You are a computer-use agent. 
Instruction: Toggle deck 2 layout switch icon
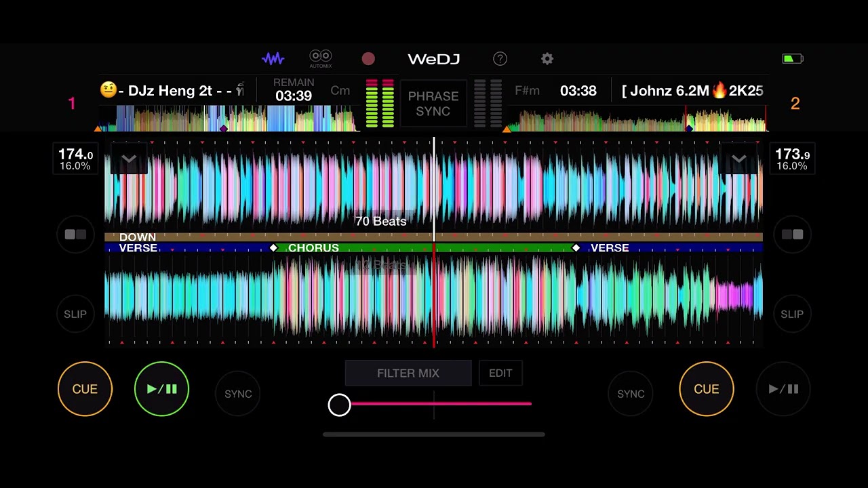pyautogui.click(x=792, y=235)
